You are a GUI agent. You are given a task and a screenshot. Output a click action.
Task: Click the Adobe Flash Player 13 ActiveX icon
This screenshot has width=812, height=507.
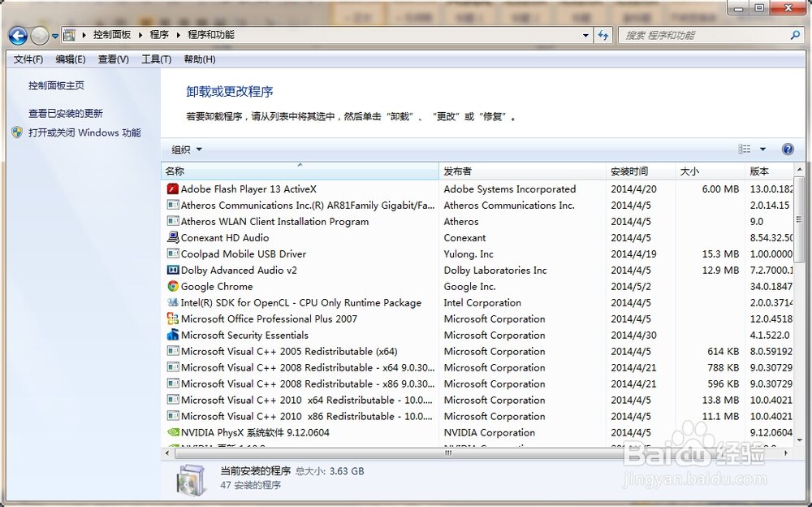173,188
